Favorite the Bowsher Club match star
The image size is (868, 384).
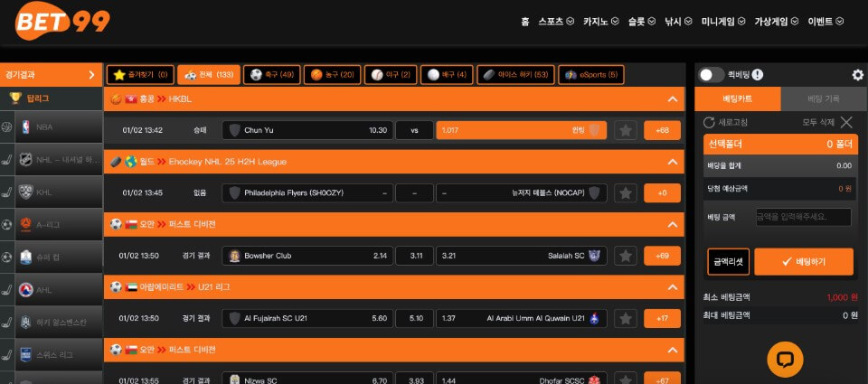[626, 256]
